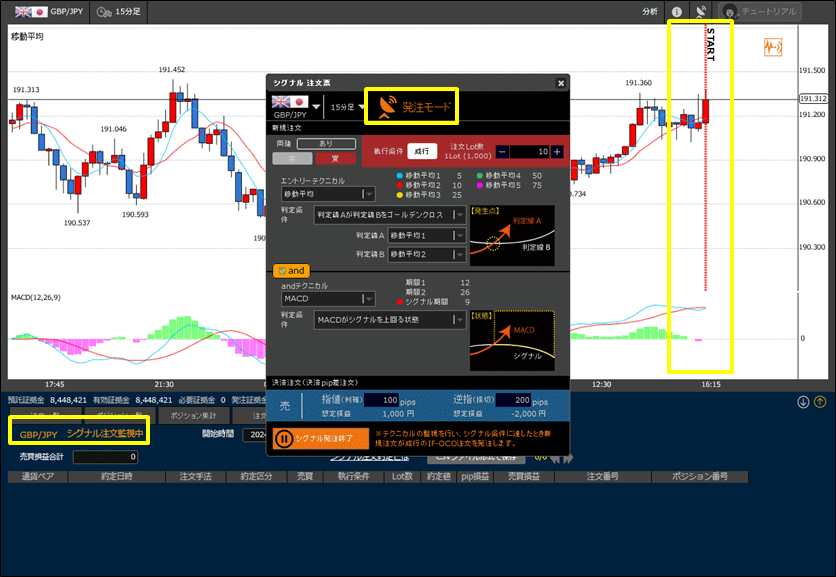Click the magenta 移動平均5 color dot
Viewport: 836px width, 577px height.
click(x=479, y=185)
